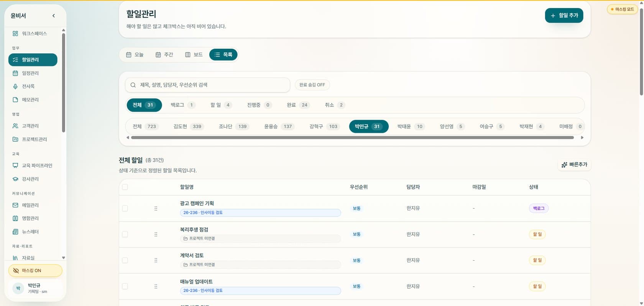Viewport: 644px width, 306px height.
Task: Click the assignee scrollbar right arrow
Action: tap(582, 137)
